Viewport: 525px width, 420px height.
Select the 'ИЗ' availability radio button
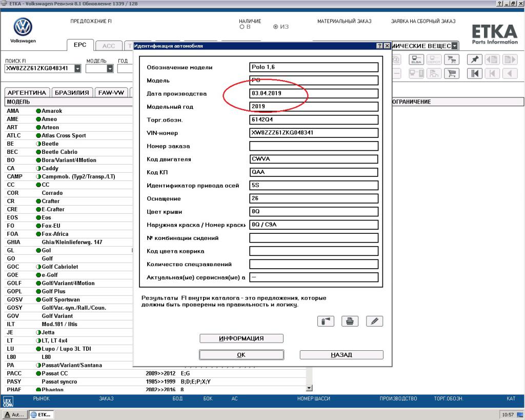click(x=275, y=27)
